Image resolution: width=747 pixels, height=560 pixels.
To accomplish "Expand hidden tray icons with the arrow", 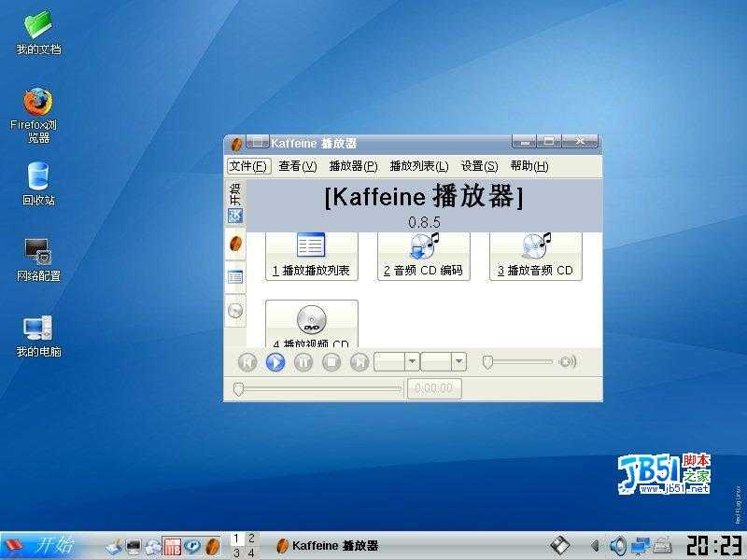I will tap(595, 546).
